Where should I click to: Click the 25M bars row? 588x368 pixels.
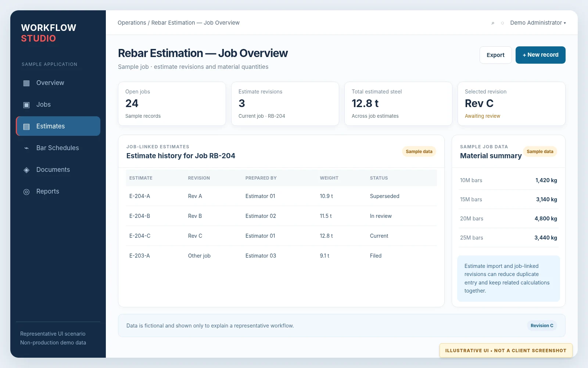pyautogui.click(x=509, y=238)
